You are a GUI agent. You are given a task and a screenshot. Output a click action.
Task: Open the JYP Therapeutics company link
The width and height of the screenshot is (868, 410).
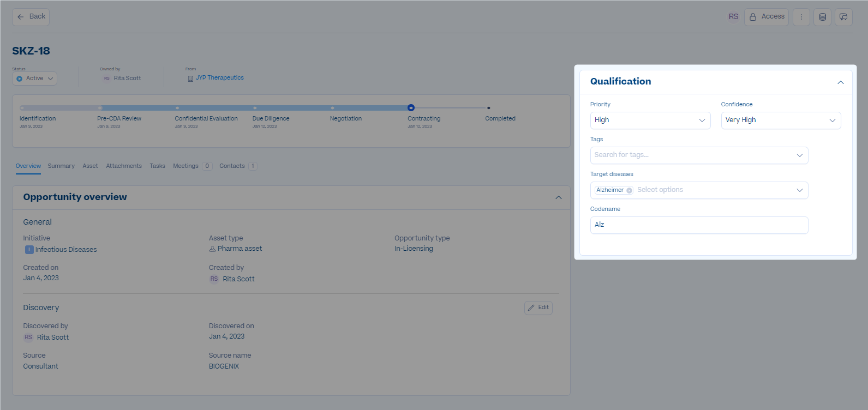[220, 78]
